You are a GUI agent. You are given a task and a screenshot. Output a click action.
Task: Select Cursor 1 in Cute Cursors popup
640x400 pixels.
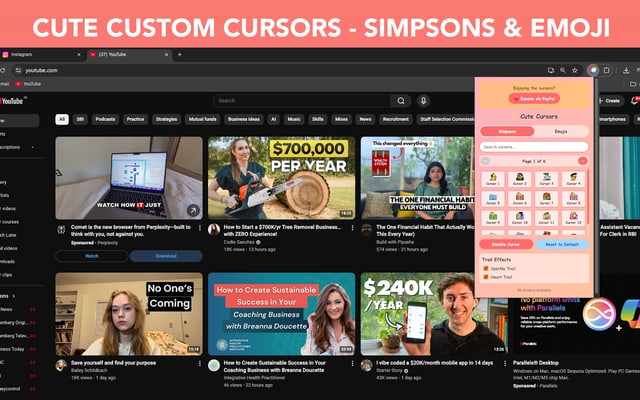493,179
